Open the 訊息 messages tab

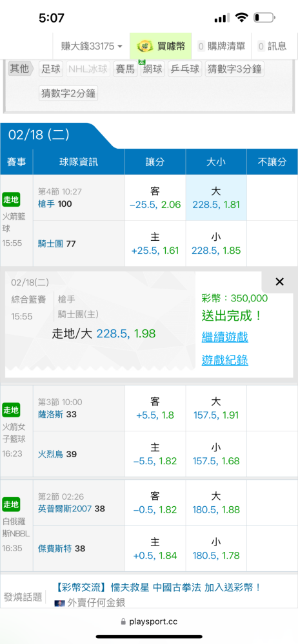272,46
